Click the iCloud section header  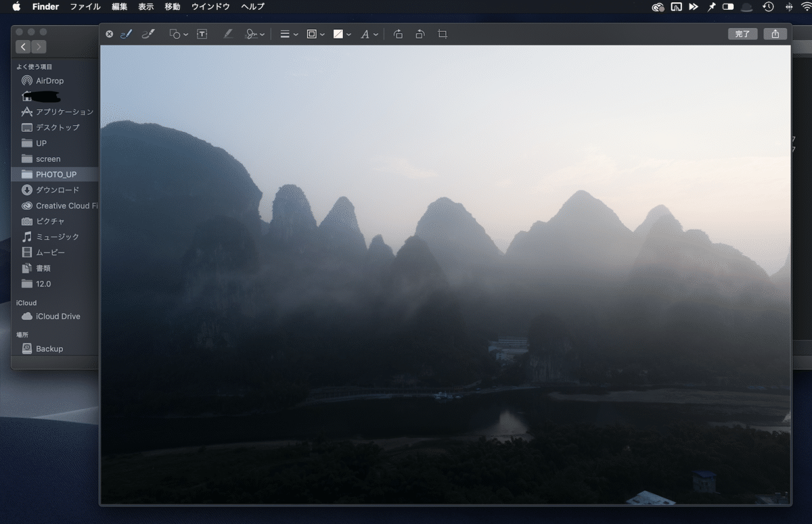click(x=26, y=303)
